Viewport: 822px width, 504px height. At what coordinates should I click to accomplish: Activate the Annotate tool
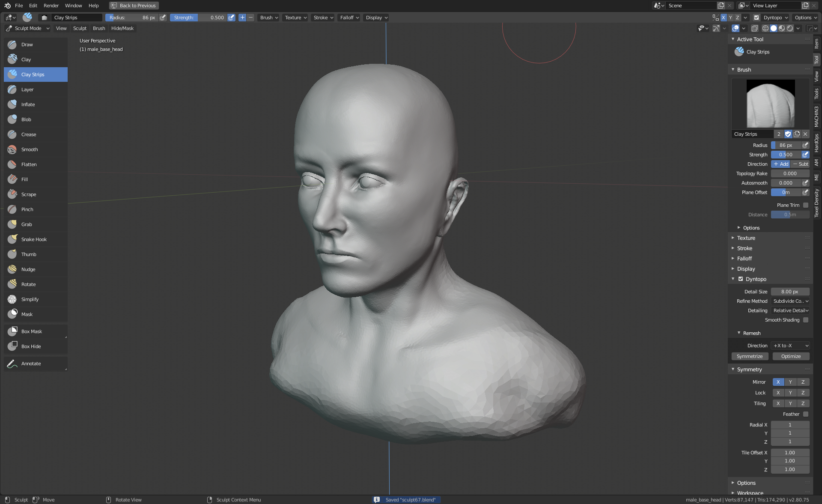click(31, 364)
